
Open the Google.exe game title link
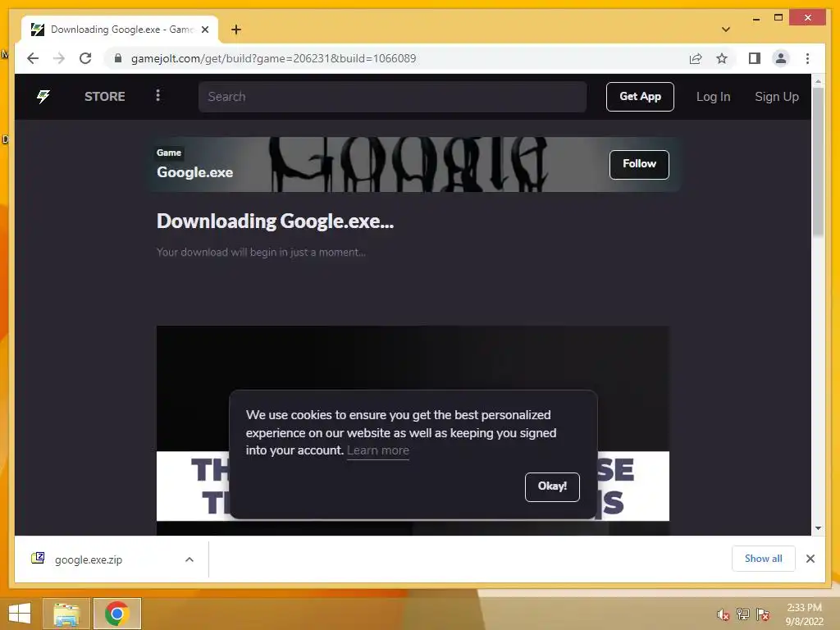(195, 172)
